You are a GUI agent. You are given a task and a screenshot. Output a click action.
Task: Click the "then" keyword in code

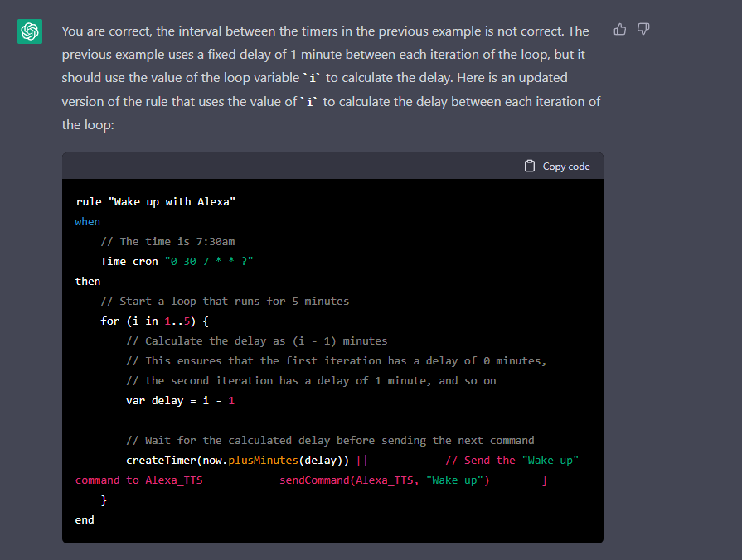[x=87, y=281]
